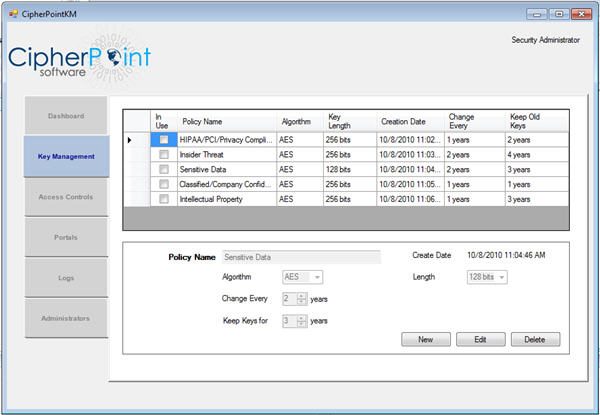Sort by Policy Name column header
This screenshot has height=415, width=600.
tap(227, 122)
